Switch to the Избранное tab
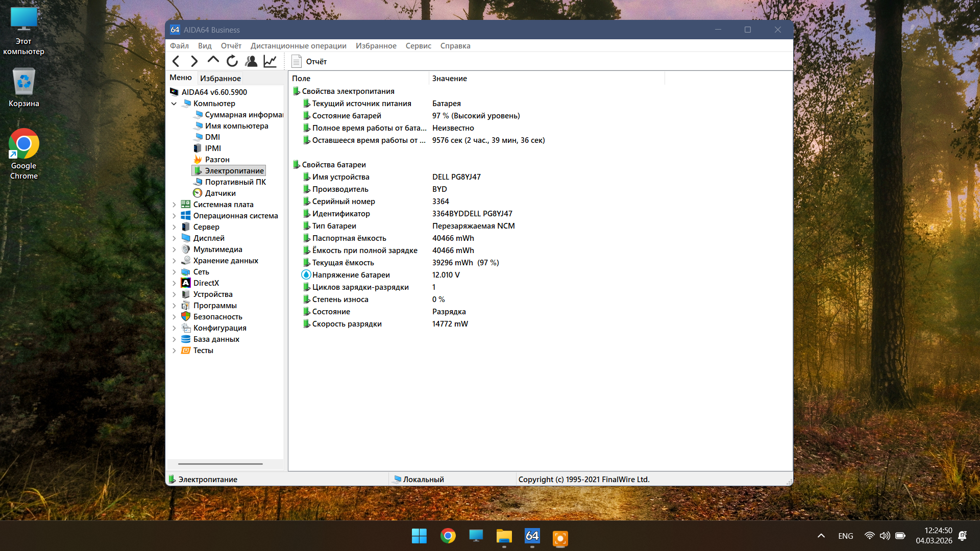980x551 pixels. [x=220, y=79]
